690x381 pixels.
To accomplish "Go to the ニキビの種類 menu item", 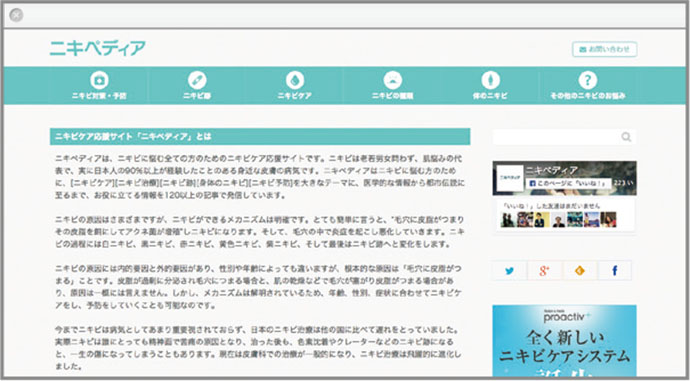I will [x=393, y=85].
